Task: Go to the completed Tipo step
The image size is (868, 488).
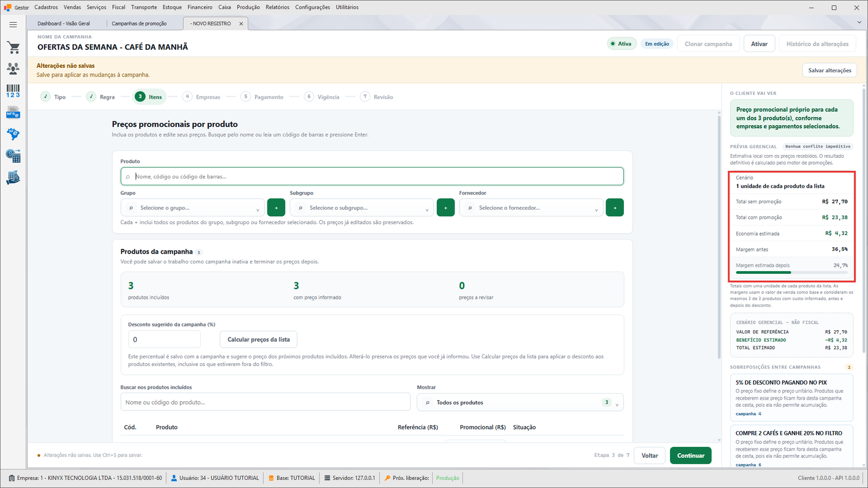Action: (x=53, y=97)
